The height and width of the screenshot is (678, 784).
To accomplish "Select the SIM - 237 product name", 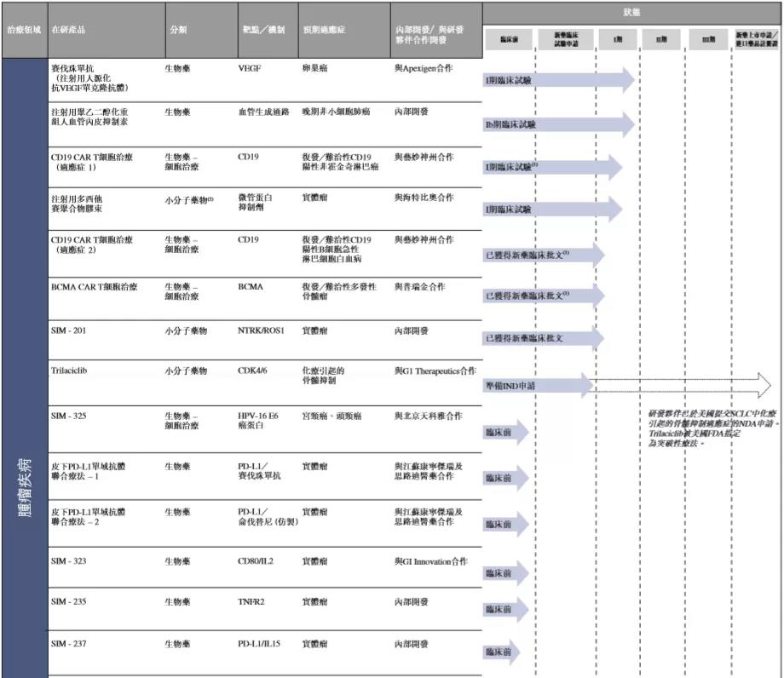I will pyautogui.click(x=68, y=644).
